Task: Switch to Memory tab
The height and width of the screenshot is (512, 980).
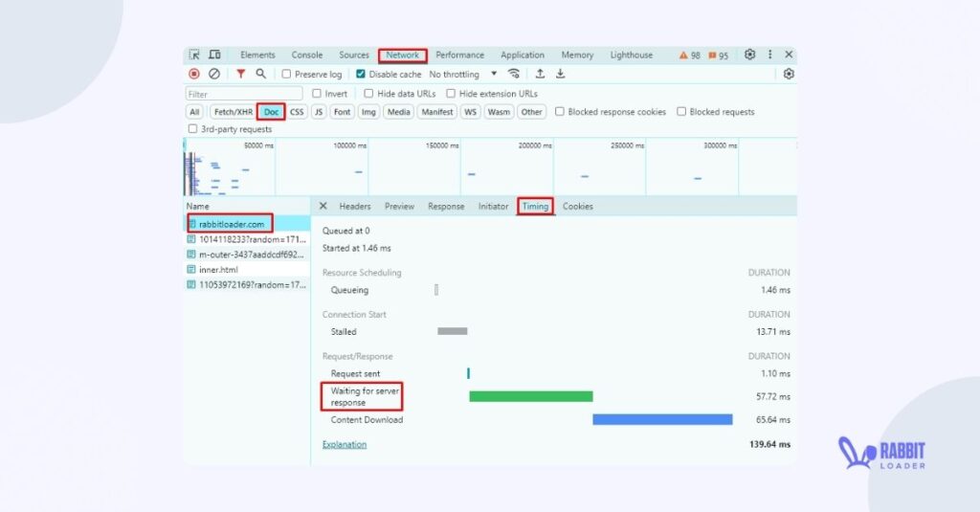Action: (x=577, y=55)
